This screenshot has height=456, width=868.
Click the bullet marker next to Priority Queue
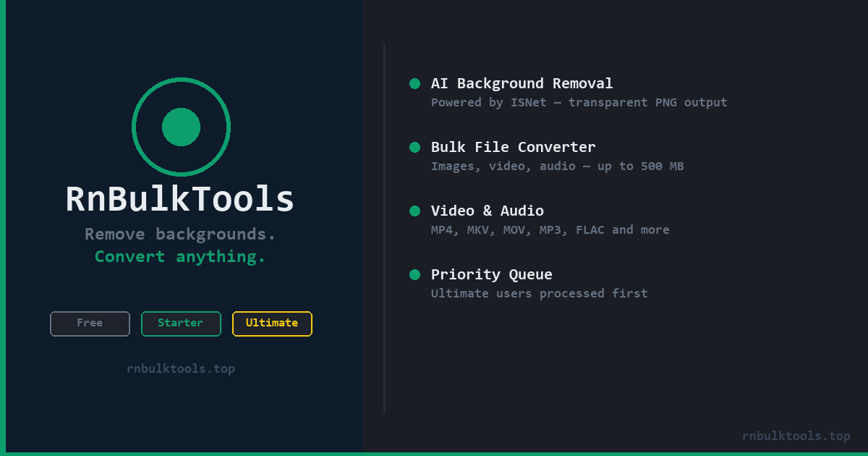click(x=414, y=274)
